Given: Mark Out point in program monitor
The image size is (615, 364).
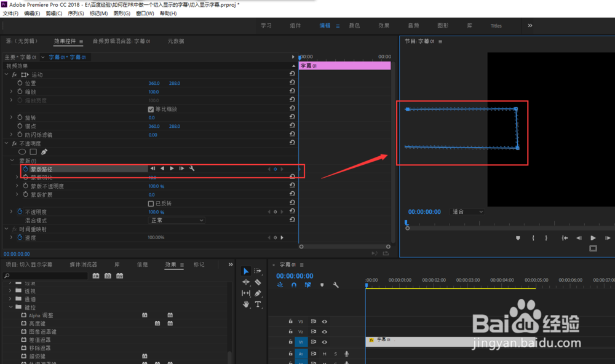Looking at the screenshot, I should coord(546,238).
